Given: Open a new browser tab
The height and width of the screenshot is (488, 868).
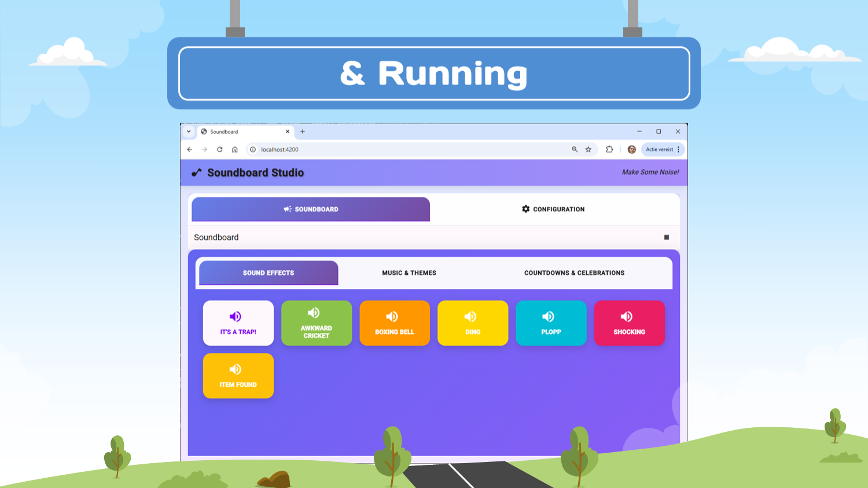Looking at the screenshot, I should [x=303, y=131].
